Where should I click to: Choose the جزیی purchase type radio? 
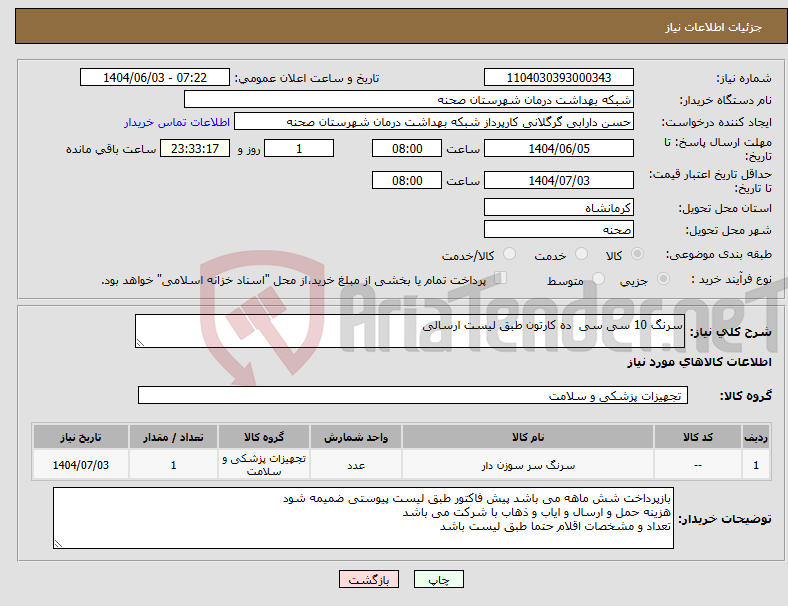(x=663, y=278)
